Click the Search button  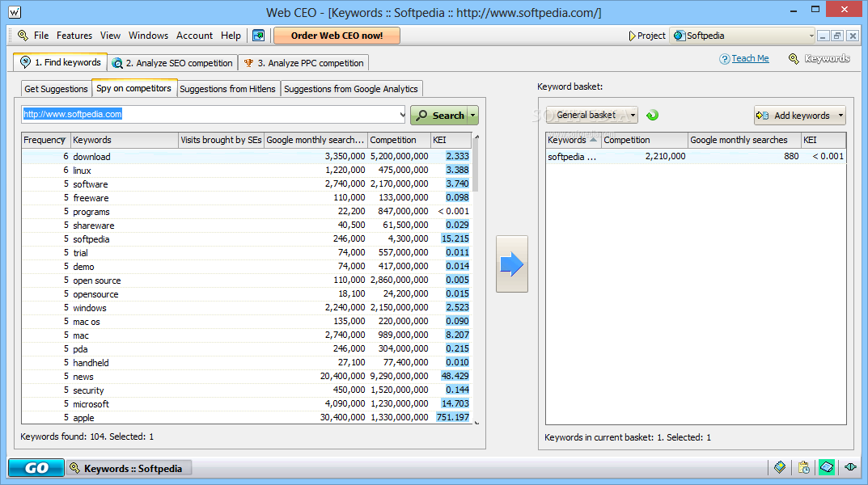coord(439,115)
